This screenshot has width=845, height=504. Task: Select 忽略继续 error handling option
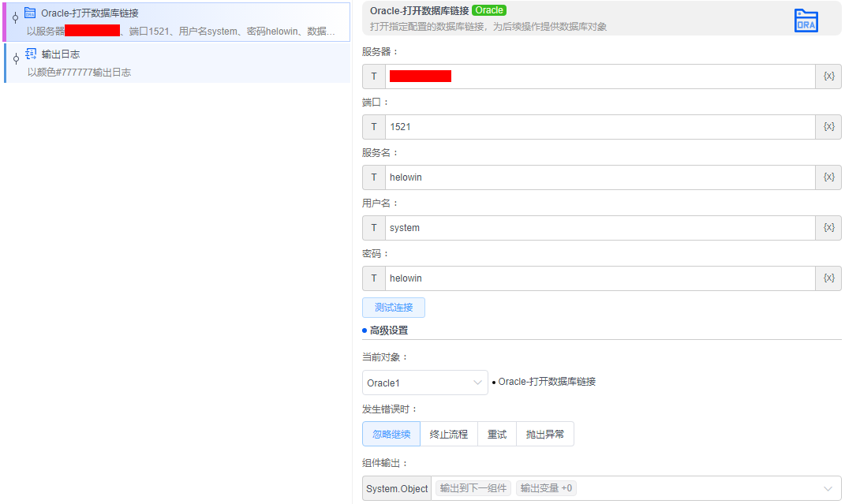(x=391, y=434)
